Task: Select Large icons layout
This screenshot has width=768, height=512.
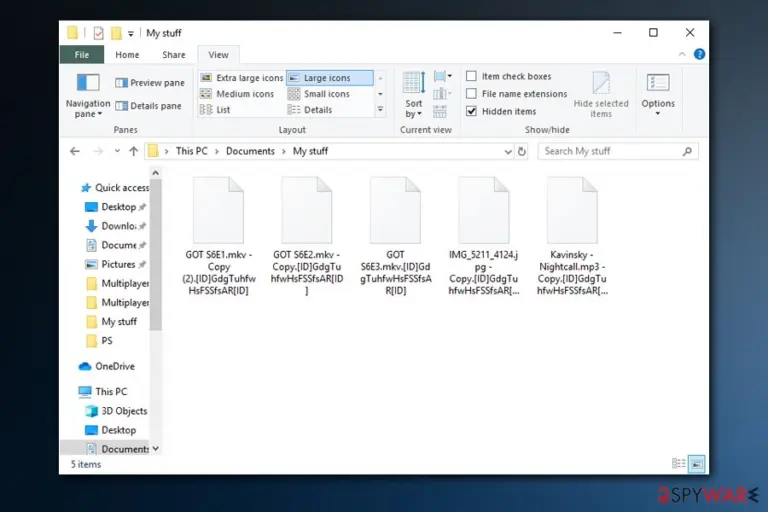Action: (x=330, y=78)
